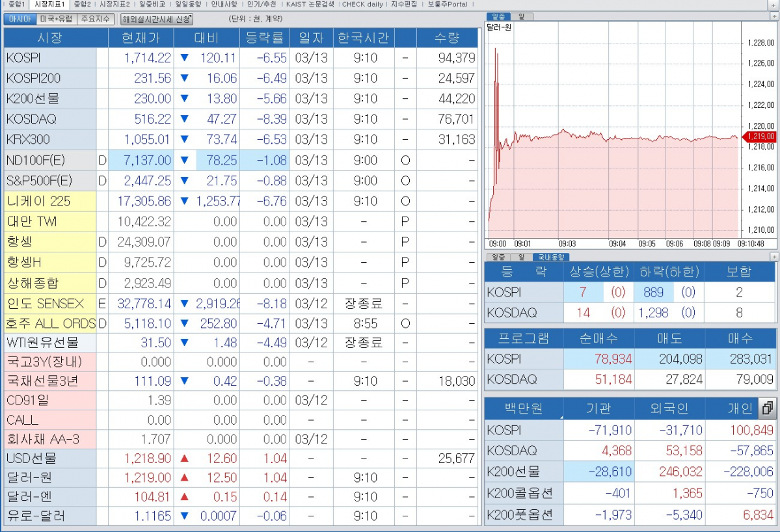
Task: Click the red up arrow in 달러-엔 row
Action: pyautogui.click(x=184, y=497)
